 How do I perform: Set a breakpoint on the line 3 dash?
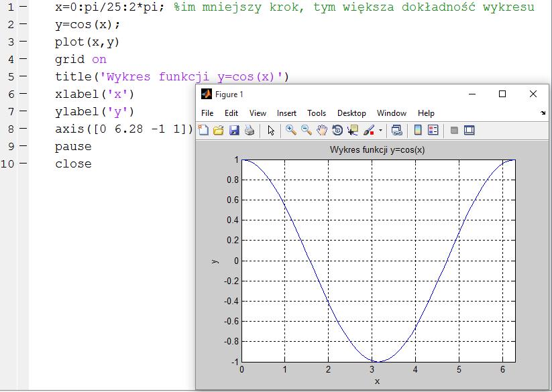coord(23,42)
